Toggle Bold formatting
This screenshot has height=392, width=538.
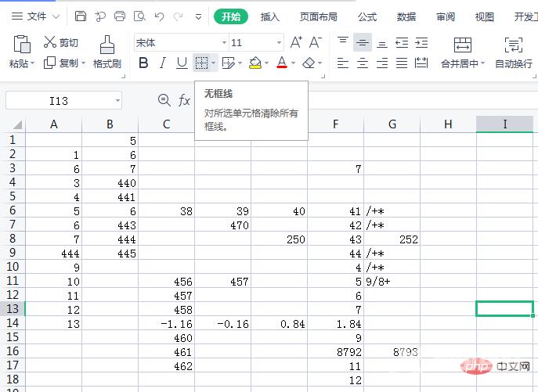click(143, 63)
